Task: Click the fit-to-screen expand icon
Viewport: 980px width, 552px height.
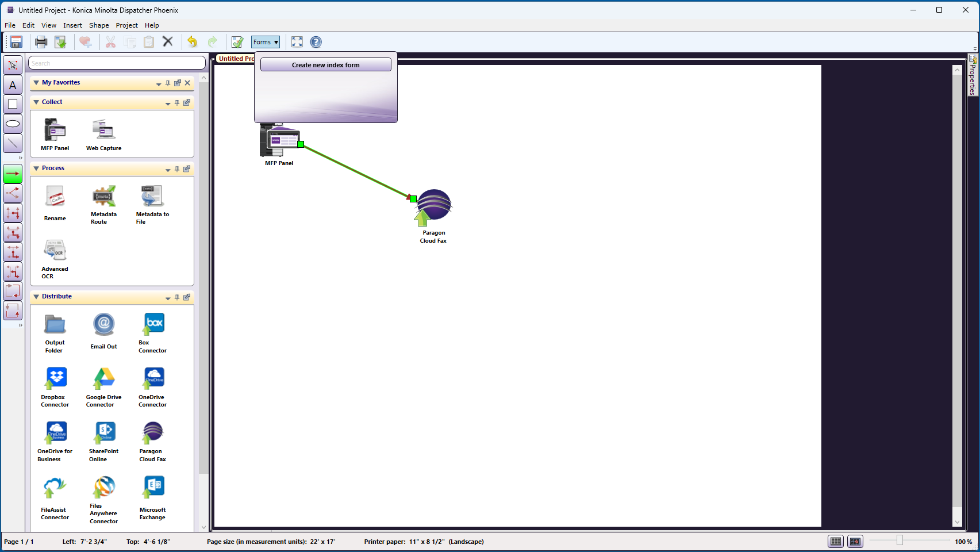Action: click(x=297, y=42)
